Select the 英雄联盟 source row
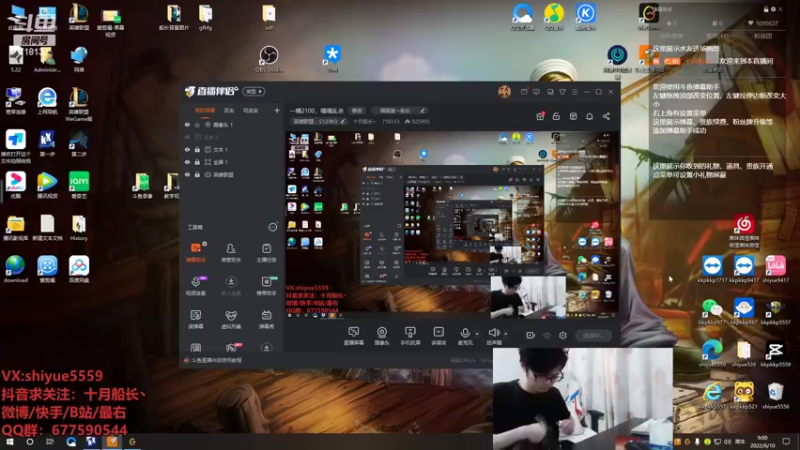This screenshot has width=800, height=450. point(232,174)
